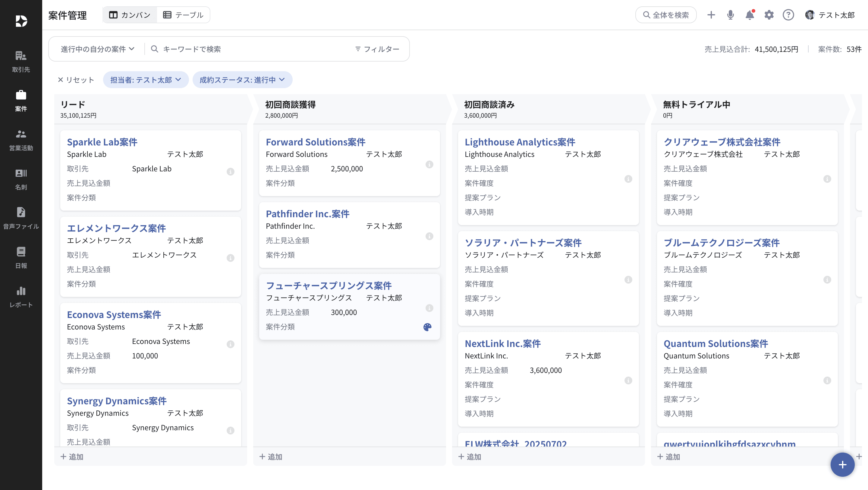Click 追加 under the リード column
868x490 pixels.
coord(72,457)
